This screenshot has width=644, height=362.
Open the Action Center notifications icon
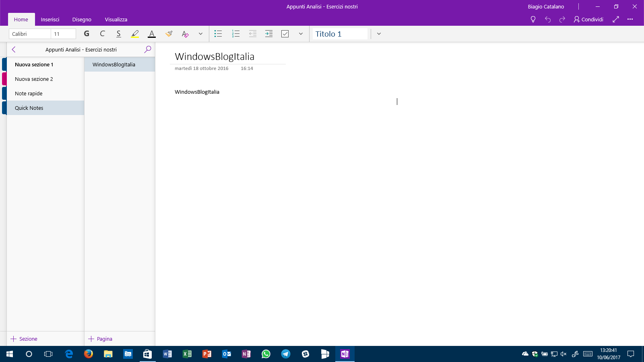[631, 354]
